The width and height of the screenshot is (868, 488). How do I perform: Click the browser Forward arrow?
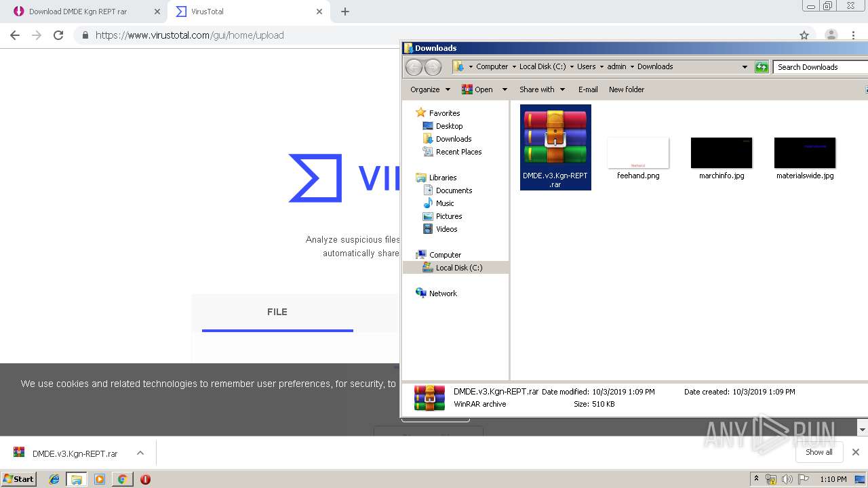click(x=37, y=35)
